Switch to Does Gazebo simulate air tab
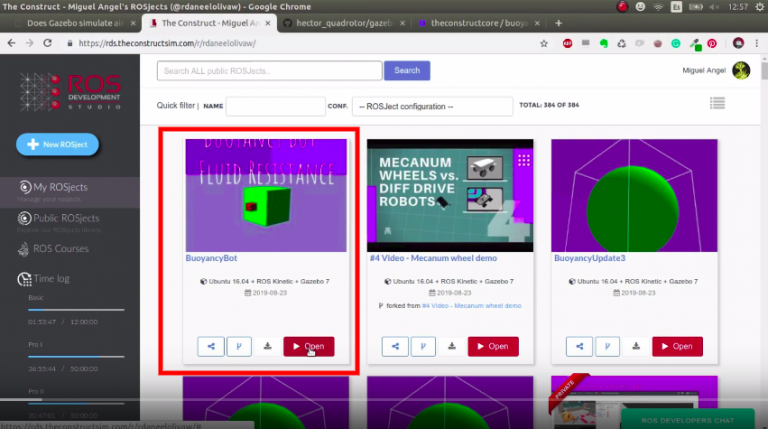Image resolution: width=768 pixels, height=429 pixels. click(x=74, y=23)
